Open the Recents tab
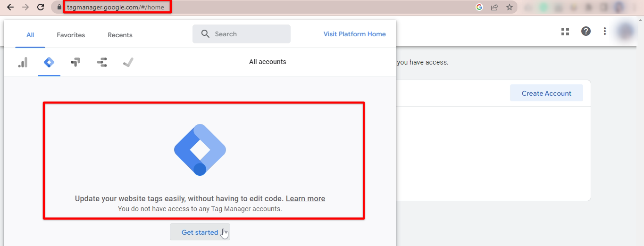 (120, 35)
